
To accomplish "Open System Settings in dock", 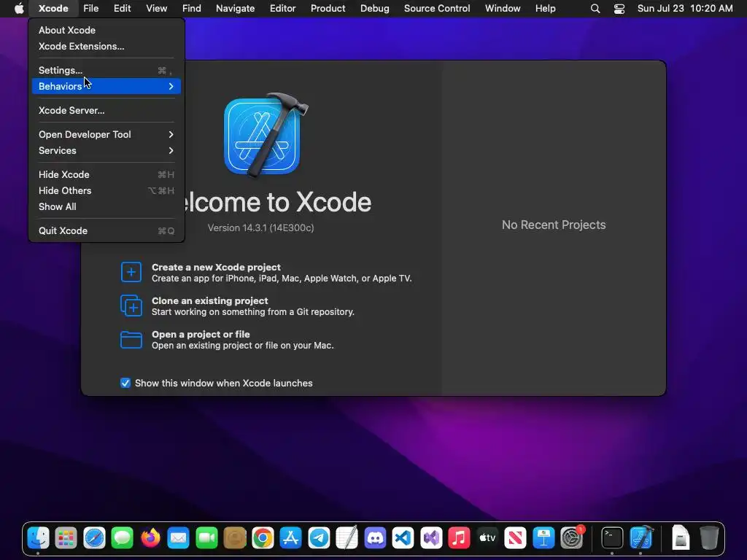I will (572, 538).
